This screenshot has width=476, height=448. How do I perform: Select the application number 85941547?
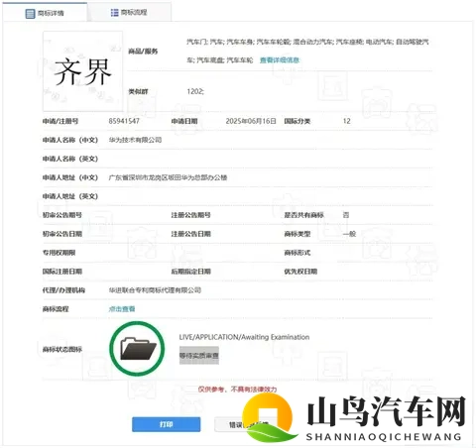click(x=124, y=121)
